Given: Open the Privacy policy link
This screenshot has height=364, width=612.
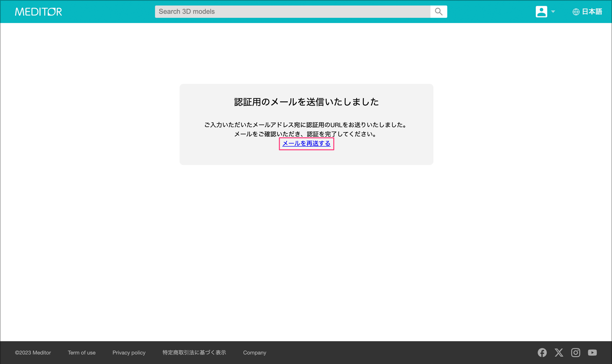Looking at the screenshot, I should 129,353.
